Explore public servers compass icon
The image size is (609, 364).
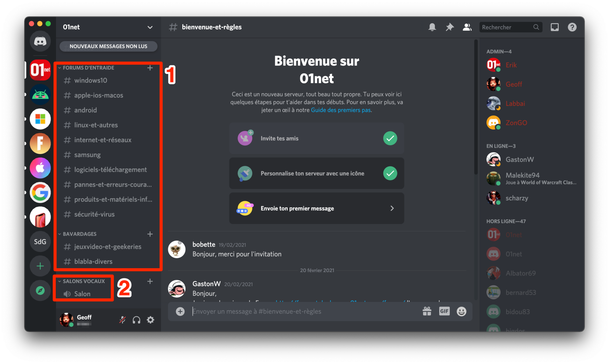tap(40, 290)
